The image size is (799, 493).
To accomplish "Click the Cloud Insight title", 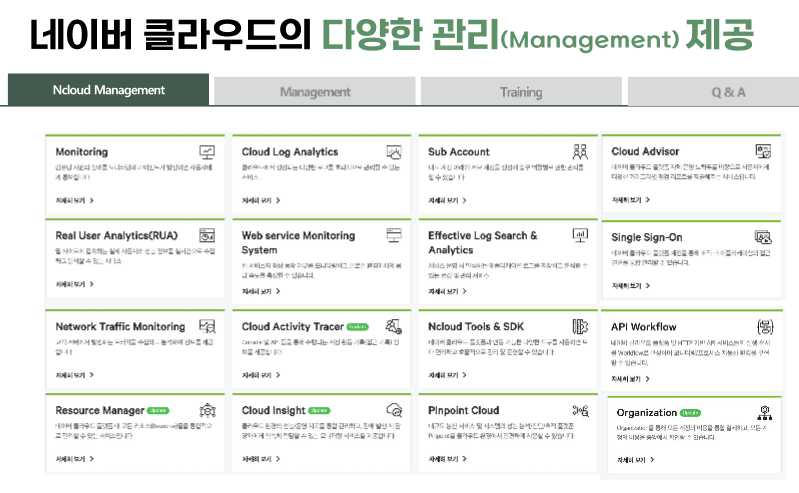I will [x=274, y=410].
